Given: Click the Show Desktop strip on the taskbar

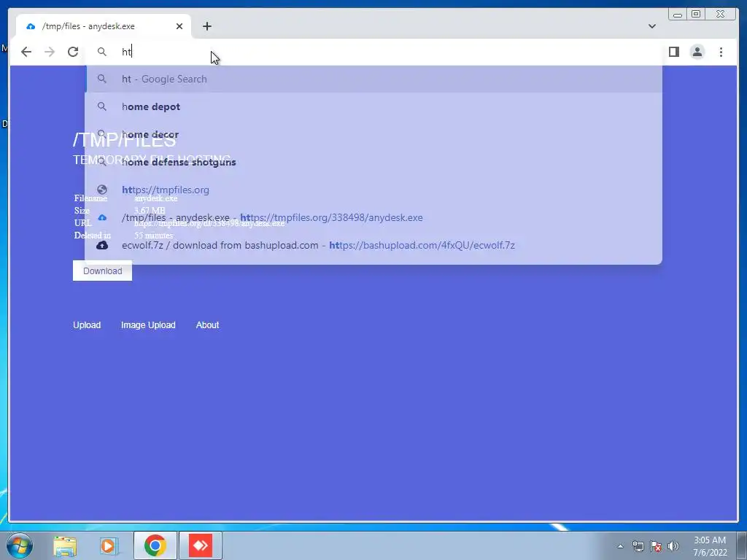Looking at the screenshot, I should (742, 545).
